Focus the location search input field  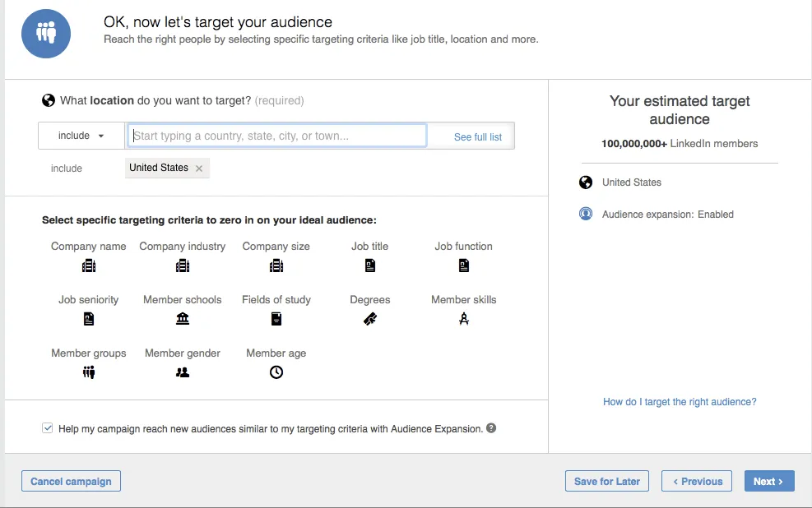(277, 136)
